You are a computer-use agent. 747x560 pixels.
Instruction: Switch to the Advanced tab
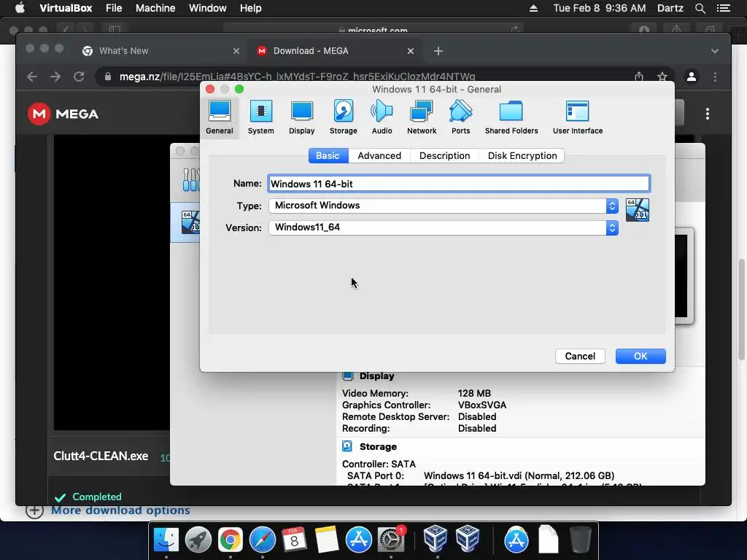coord(379,156)
